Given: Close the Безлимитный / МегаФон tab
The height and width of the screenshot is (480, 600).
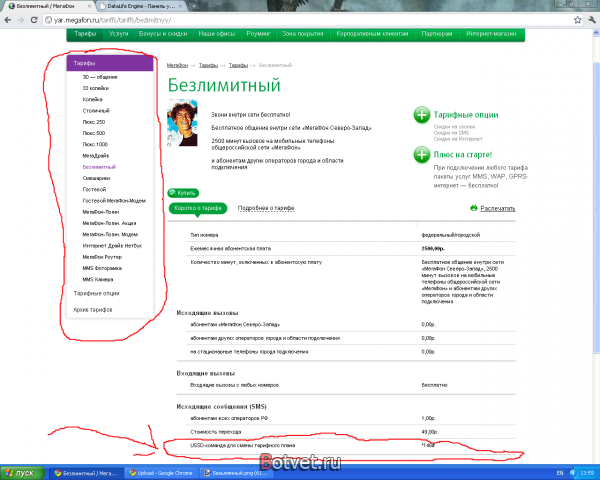Looking at the screenshot, I should pos(90,6).
